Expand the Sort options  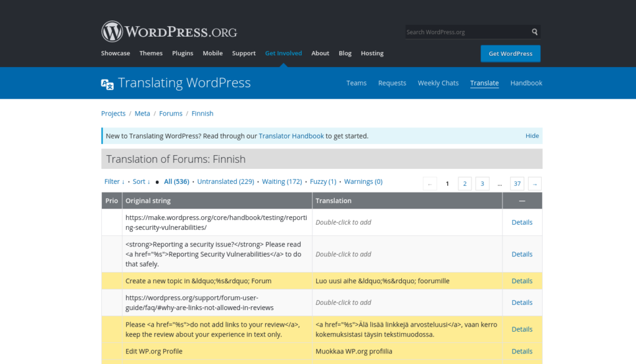(142, 182)
